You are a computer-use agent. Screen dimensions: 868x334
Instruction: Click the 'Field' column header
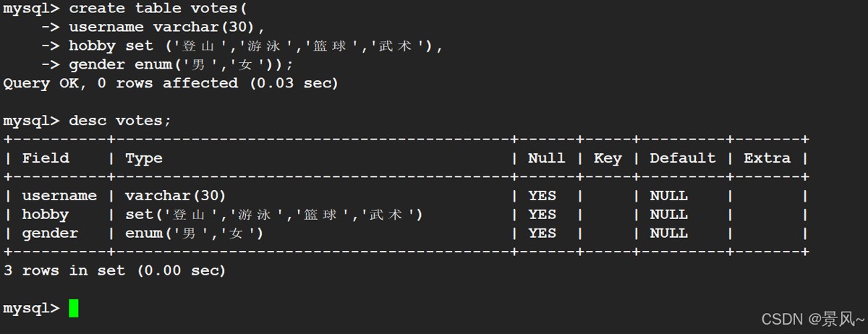click(x=46, y=158)
